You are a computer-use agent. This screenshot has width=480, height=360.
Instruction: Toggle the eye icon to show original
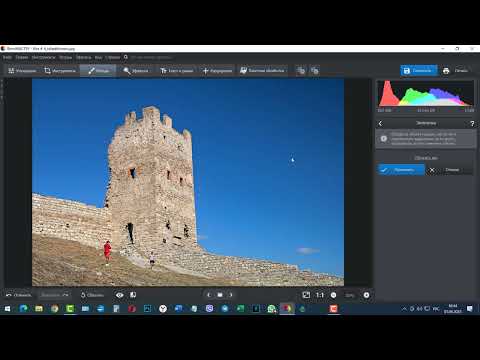point(119,295)
